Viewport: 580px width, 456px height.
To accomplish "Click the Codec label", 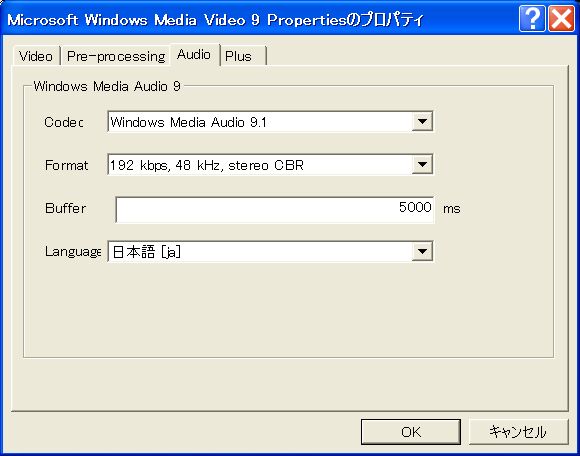I will coord(64,122).
